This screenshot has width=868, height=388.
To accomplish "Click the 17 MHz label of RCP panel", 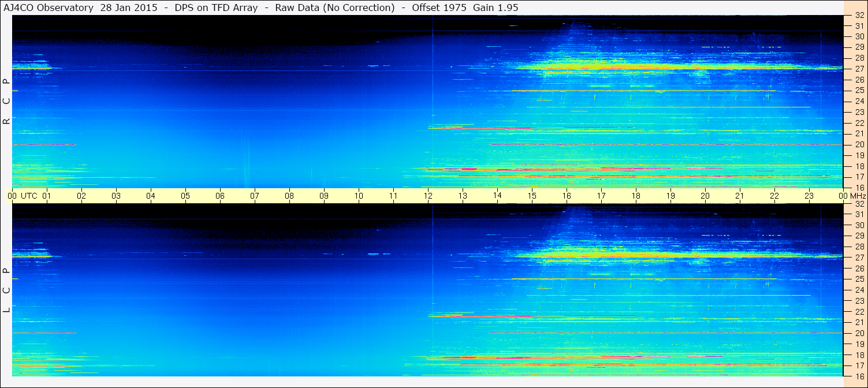I will click(x=859, y=177).
